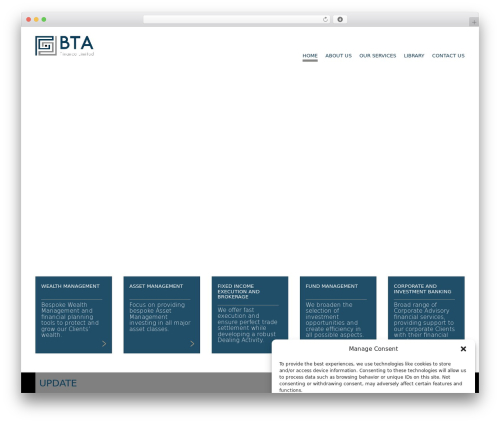500x423 pixels.
Task: Reload the page using the refresh icon
Action: pos(325,19)
